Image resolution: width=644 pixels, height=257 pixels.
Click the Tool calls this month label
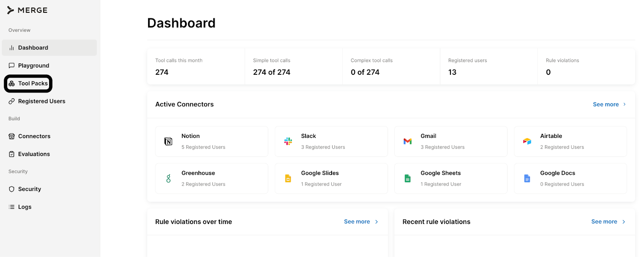[179, 60]
